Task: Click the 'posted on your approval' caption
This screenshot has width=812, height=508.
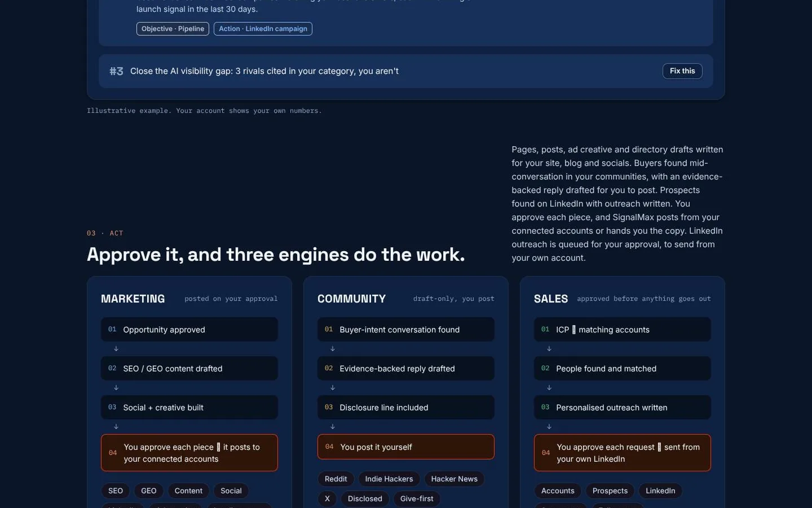Action: point(231,299)
